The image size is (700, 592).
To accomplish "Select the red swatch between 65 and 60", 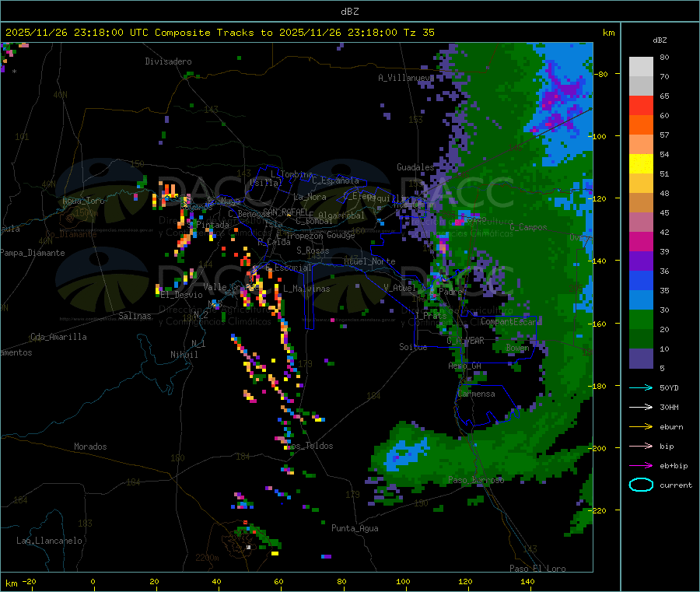I will pos(641,105).
